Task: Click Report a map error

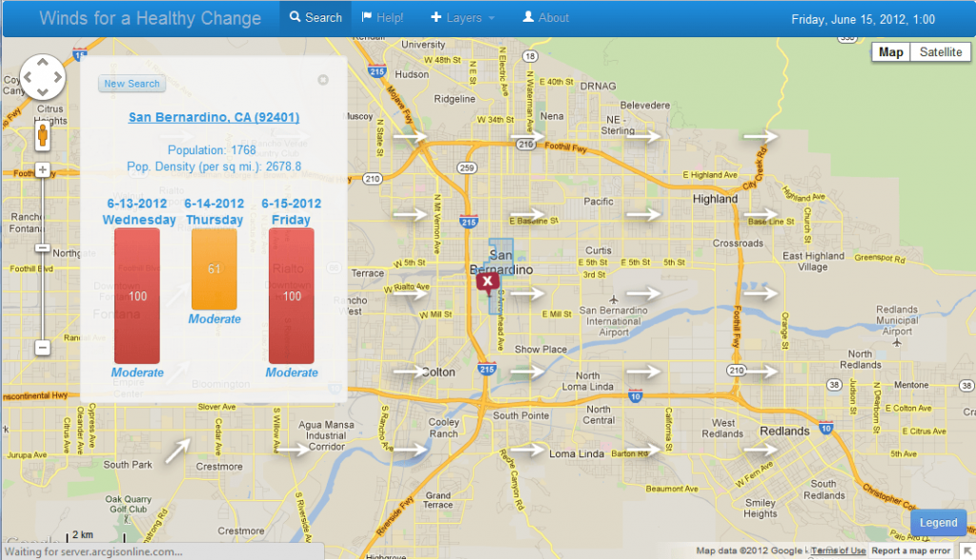Action: [x=911, y=550]
